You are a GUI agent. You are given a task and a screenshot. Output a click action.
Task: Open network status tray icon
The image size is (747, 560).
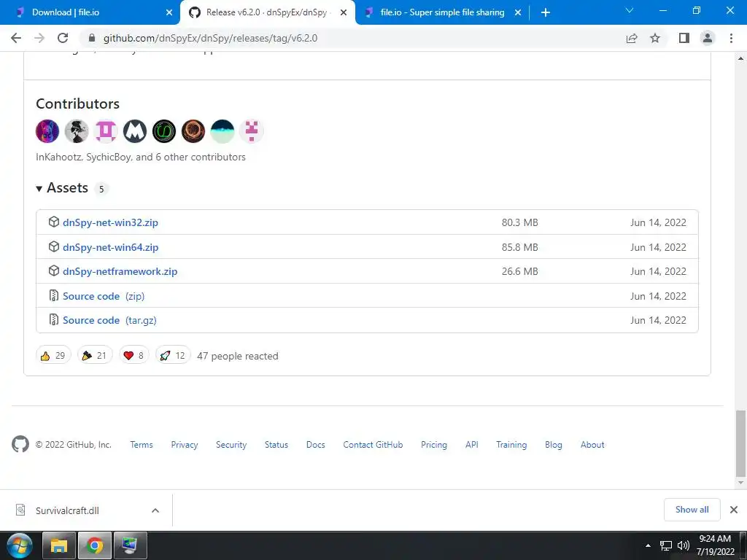(x=665, y=545)
